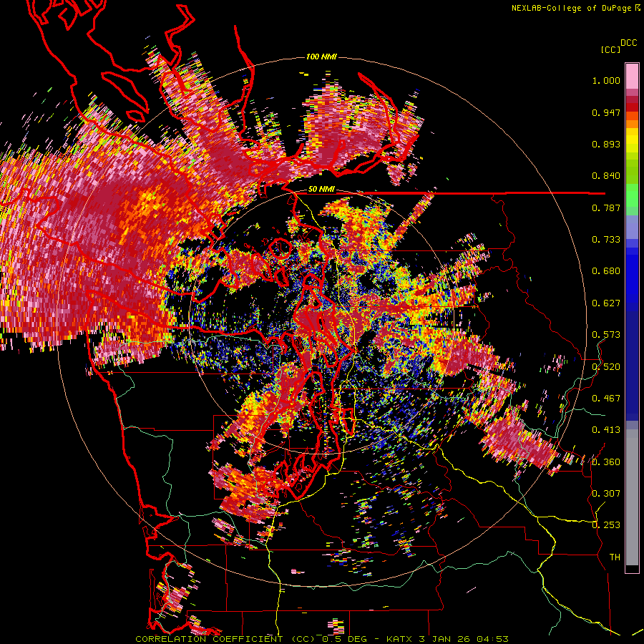Select the 0.787 color scale value
This screenshot has height=644, width=644.
(x=606, y=208)
